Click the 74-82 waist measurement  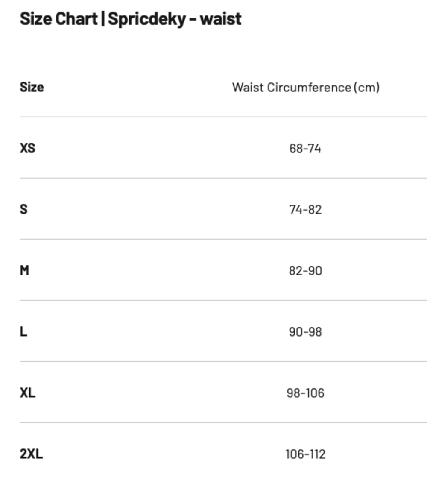point(305,210)
